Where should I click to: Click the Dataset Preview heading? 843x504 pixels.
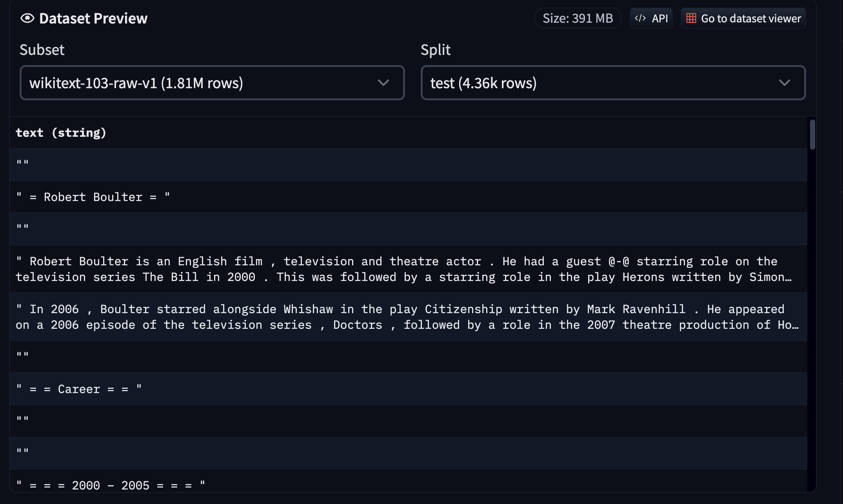(x=93, y=18)
